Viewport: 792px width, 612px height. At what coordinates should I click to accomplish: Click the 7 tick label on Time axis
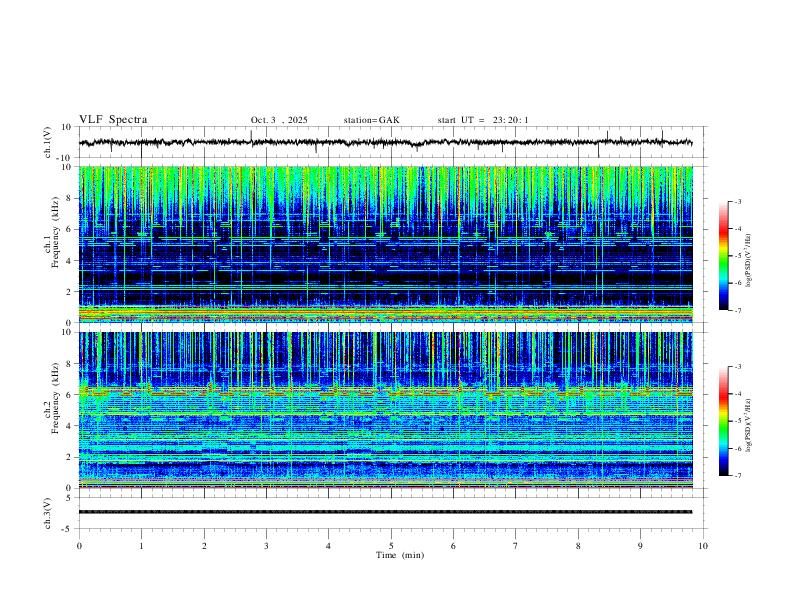516,546
